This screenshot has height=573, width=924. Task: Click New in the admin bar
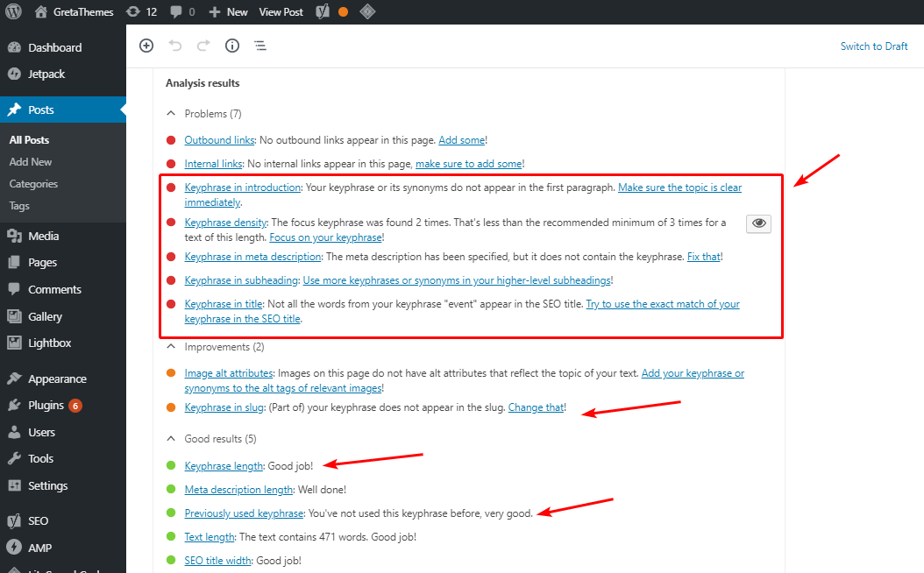tap(228, 12)
